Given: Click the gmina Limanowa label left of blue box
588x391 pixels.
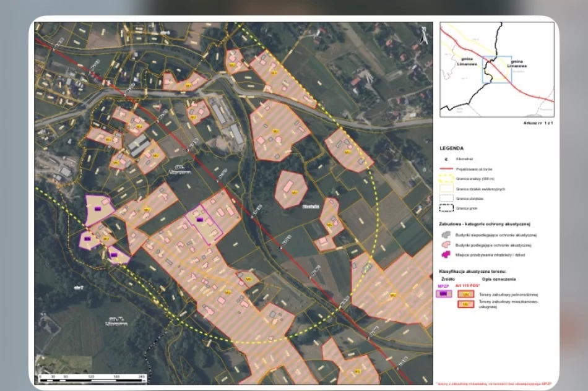Looking at the screenshot, I should 467,61.
